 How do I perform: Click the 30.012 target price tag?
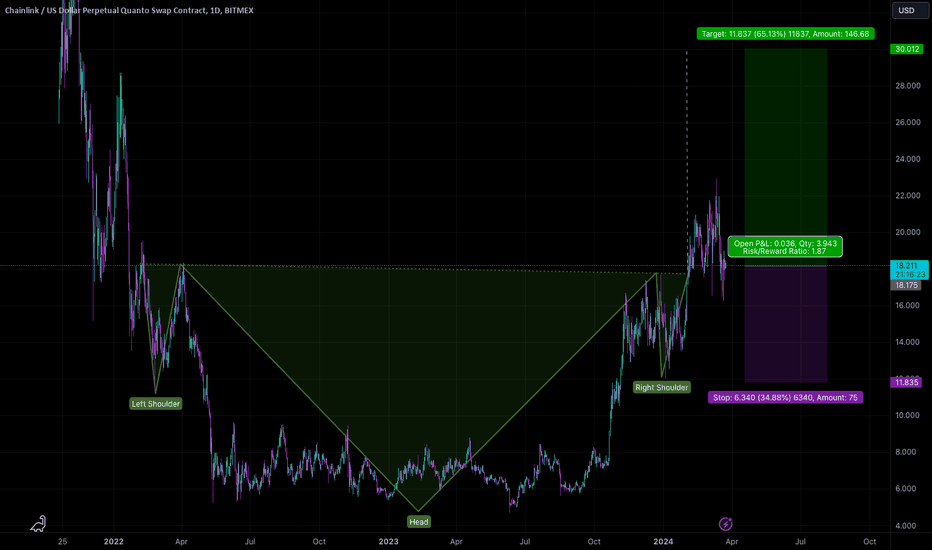pyautogui.click(x=907, y=49)
